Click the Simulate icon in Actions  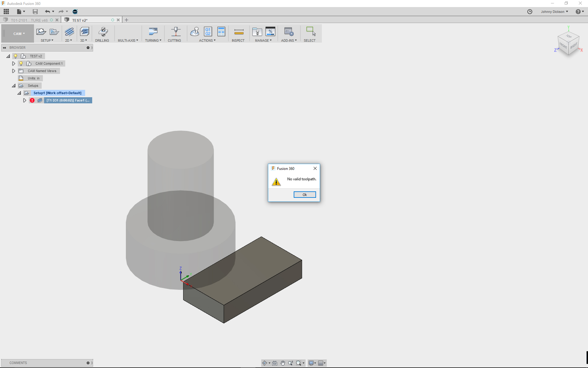[195, 32]
